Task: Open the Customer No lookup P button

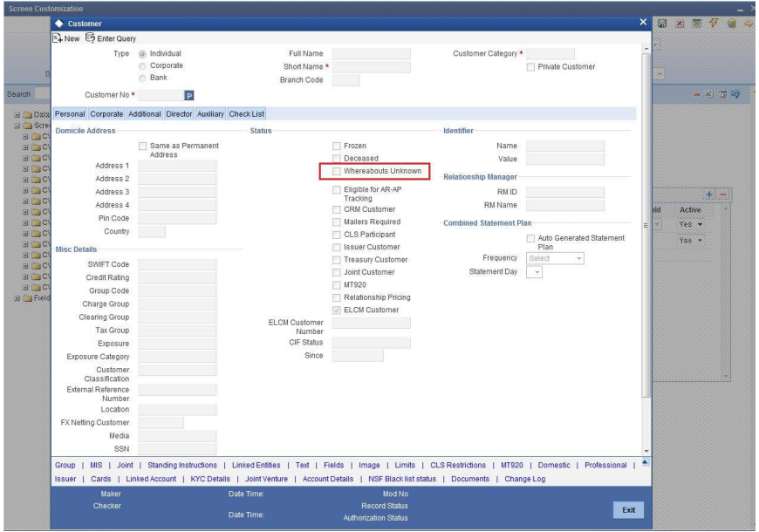Action: click(x=189, y=96)
